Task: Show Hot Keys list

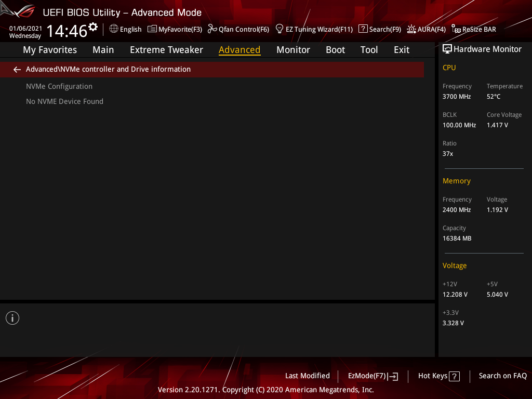Action: 433,376
